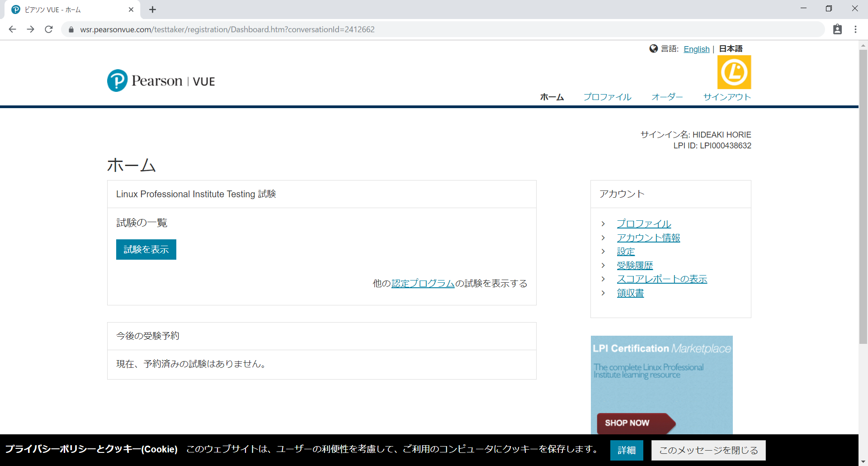Click the LPI ID: LPI000438632 text

pos(712,146)
